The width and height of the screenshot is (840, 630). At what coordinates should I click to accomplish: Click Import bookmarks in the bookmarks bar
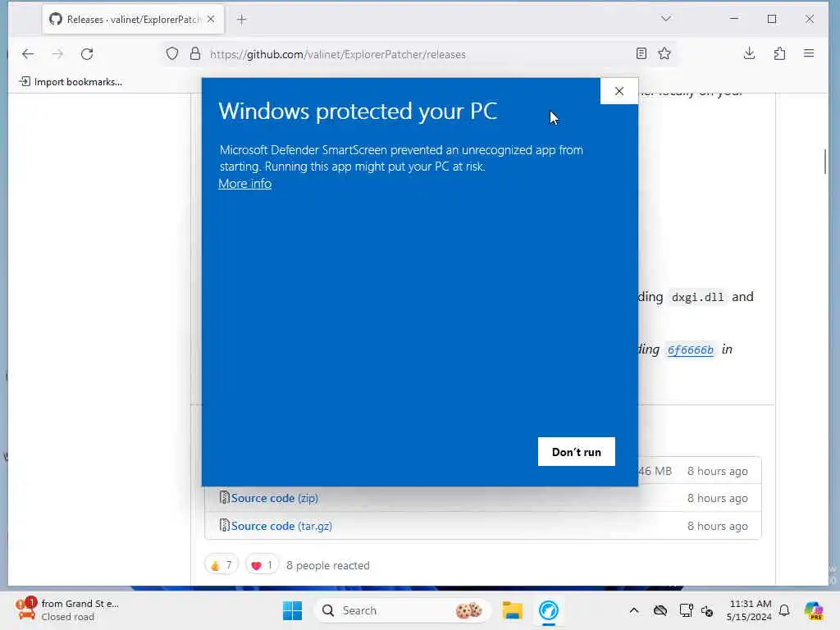tap(71, 81)
